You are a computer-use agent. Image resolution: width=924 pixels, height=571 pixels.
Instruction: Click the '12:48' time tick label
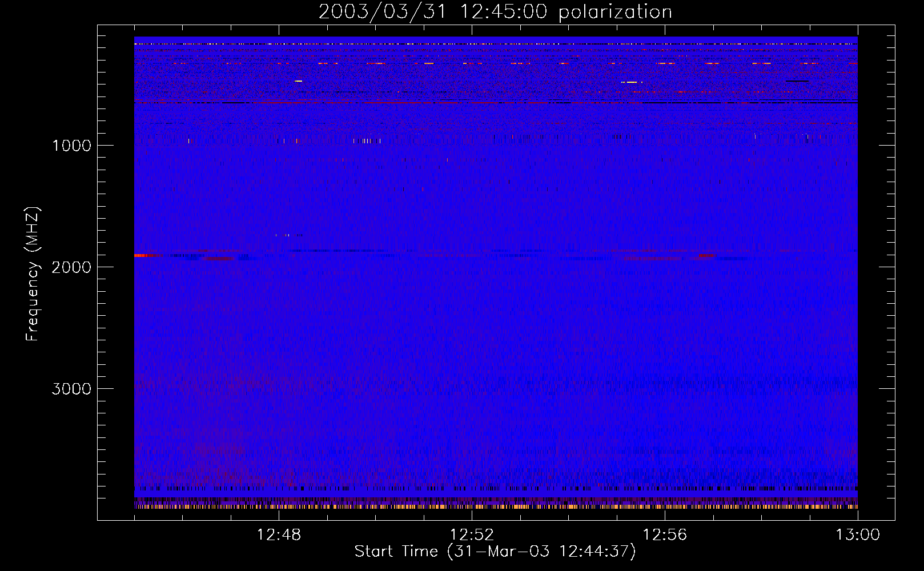[x=279, y=535]
